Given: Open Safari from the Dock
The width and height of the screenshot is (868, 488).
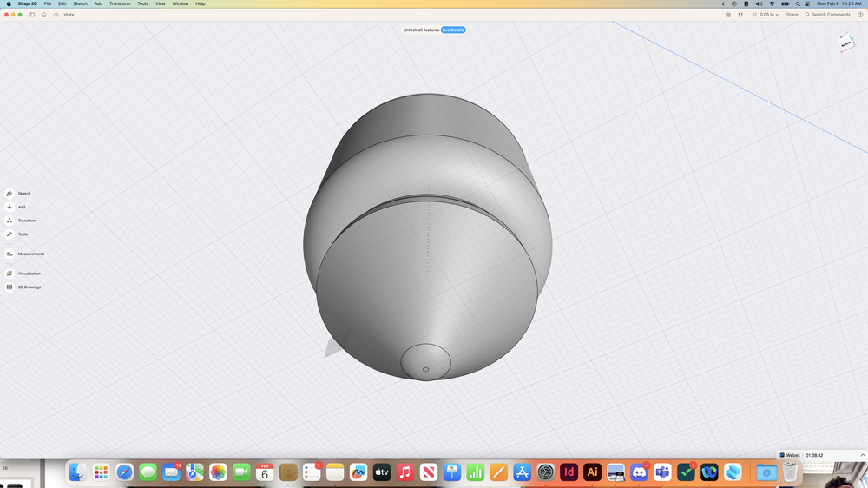Looking at the screenshot, I should [x=124, y=472].
